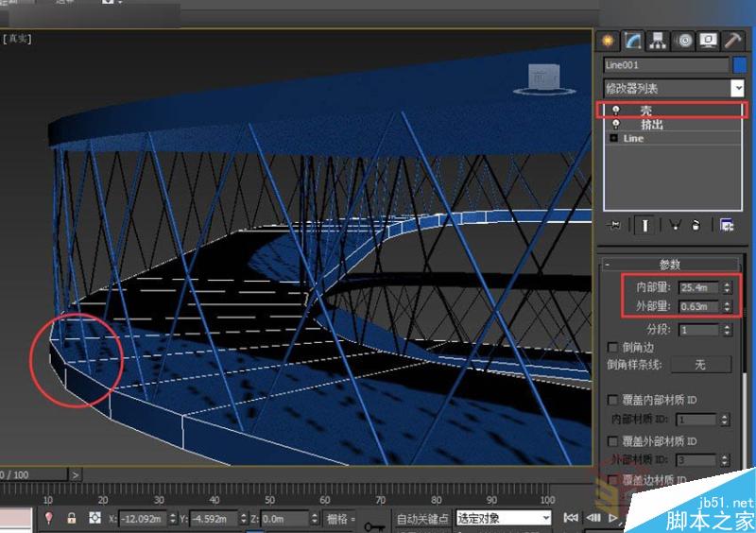Expand the Line entry in the stack
Viewport: 756px width, 533px height.
coord(613,138)
